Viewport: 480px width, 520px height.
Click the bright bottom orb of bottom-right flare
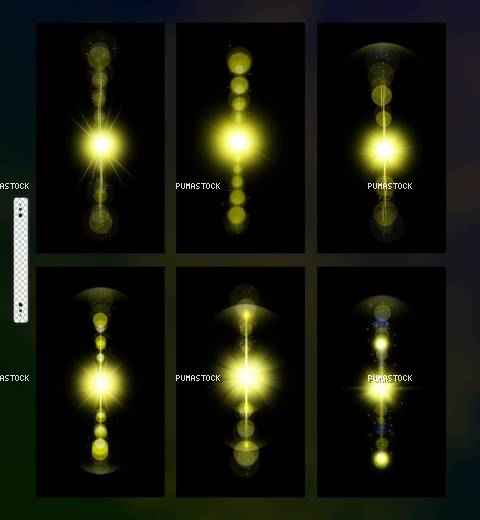[381, 459]
